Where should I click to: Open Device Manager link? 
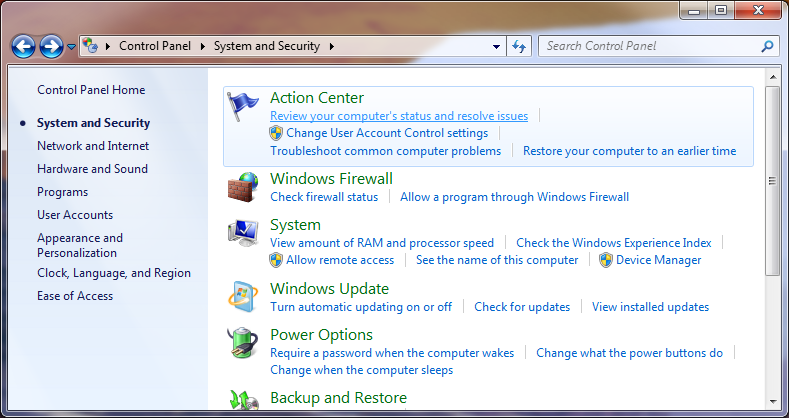659,260
